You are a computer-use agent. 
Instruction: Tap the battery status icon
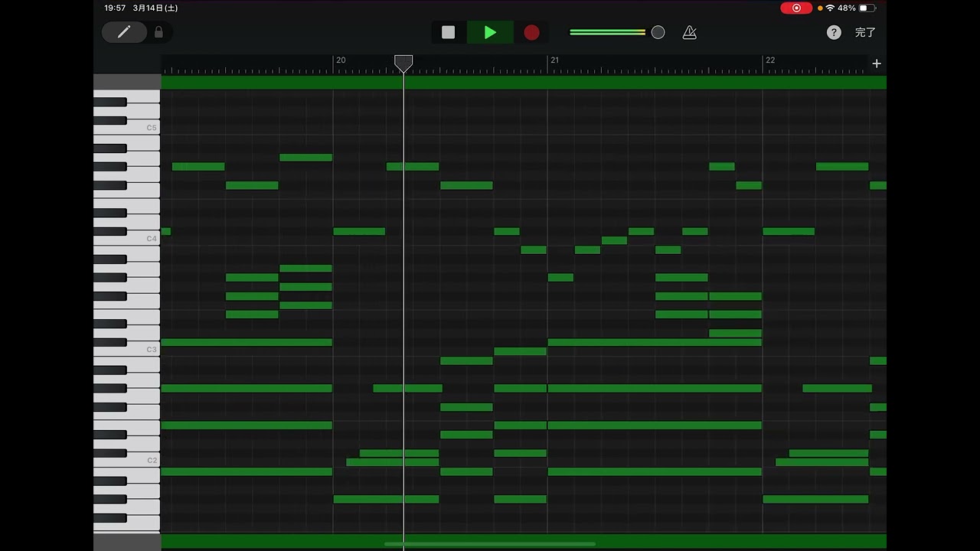pos(867,8)
